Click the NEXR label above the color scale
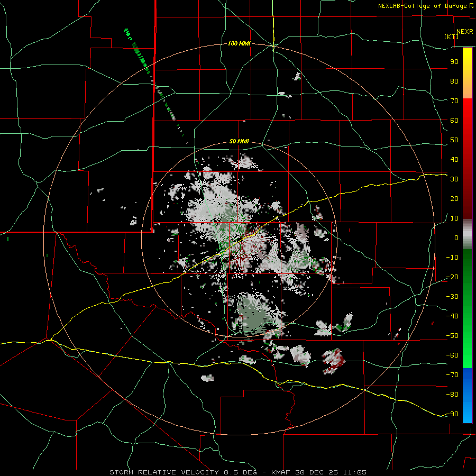The height and width of the screenshot is (476, 476). point(465,32)
